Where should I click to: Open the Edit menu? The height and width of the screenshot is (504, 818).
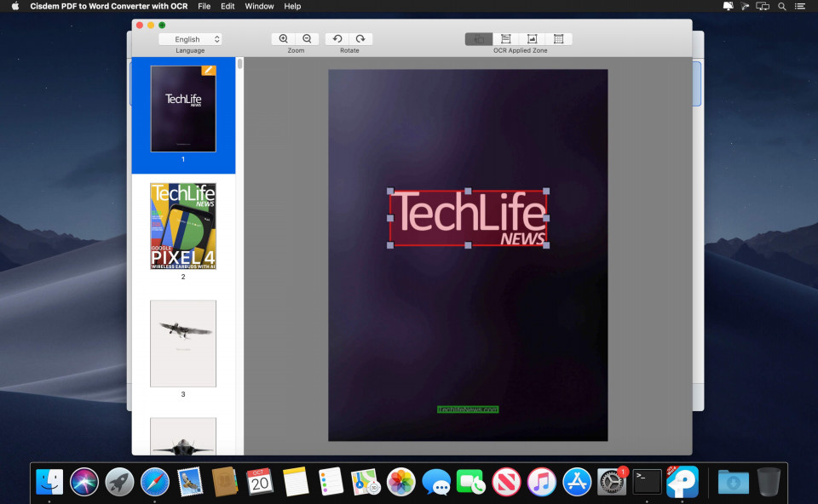[x=228, y=6]
